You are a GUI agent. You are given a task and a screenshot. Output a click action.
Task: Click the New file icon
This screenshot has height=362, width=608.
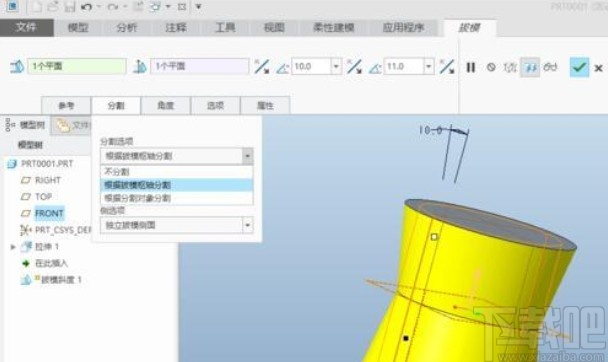point(37,7)
